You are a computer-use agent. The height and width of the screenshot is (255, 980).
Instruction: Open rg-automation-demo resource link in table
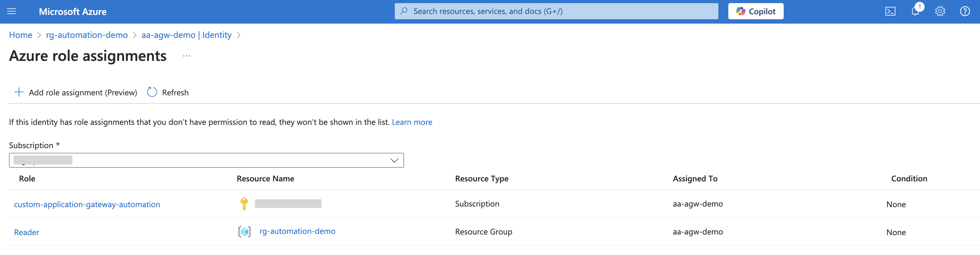297,231
